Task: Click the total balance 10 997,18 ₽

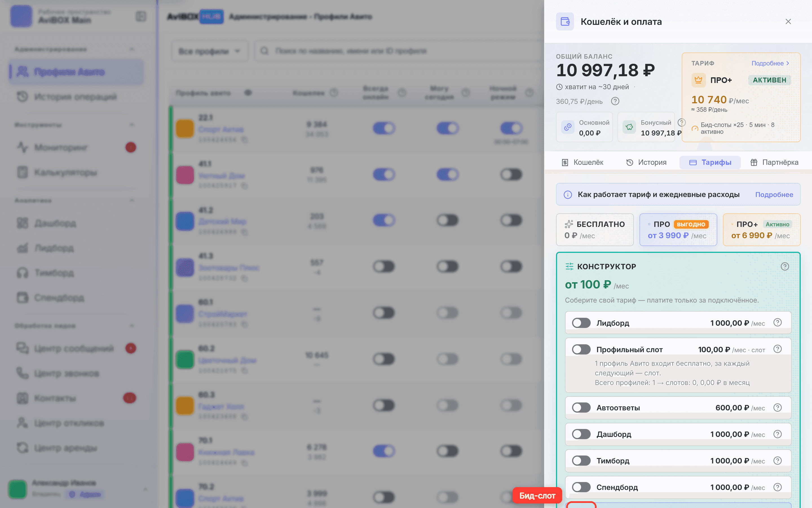Action: (605, 70)
